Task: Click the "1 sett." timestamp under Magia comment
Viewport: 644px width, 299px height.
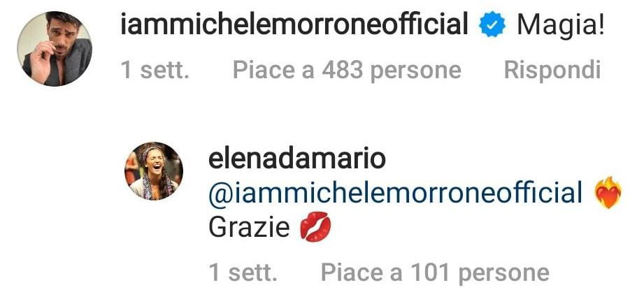Action: pyautogui.click(x=155, y=70)
